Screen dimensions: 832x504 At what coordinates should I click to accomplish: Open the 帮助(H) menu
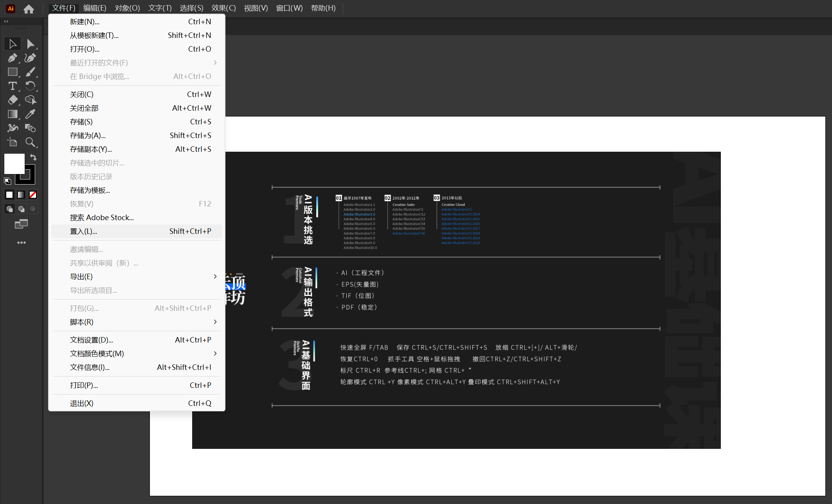pyautogui.click(x=323, y=8)
